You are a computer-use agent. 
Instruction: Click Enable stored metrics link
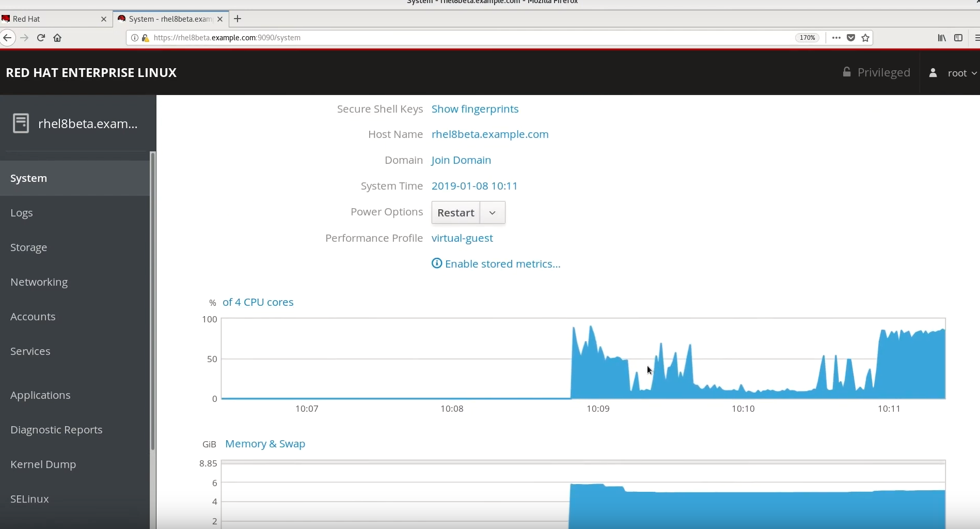[502, 264]
